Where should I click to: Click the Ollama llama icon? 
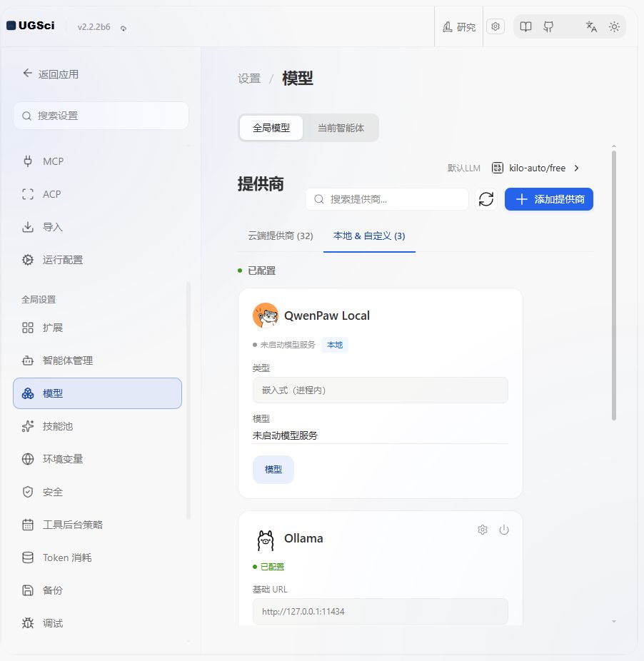point(266,540)
